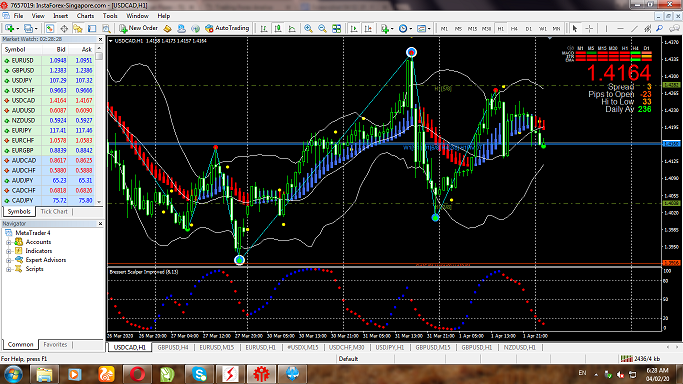Toggle the Navigator star-folder icon
Viewport: 683px width, 384px height.
point(78,28)
